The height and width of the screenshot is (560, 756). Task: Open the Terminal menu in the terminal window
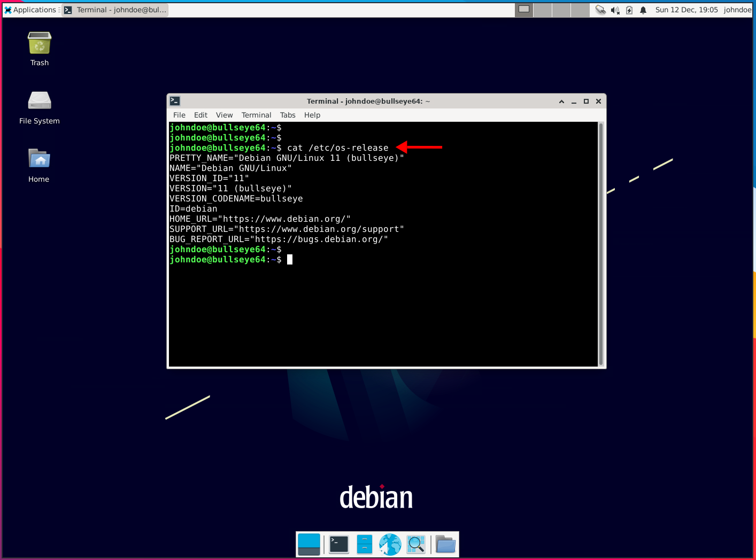[256, 115]
